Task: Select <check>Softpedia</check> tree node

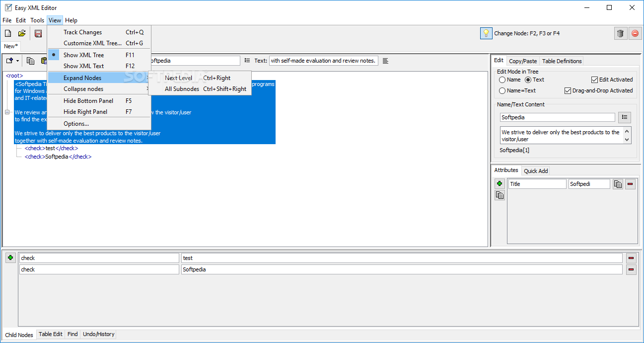Action: (58, 157)
